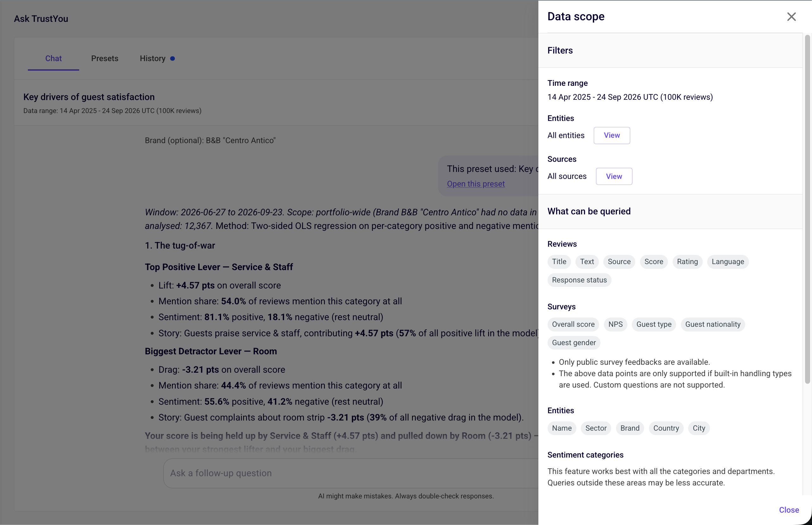Image resolution: width=812 pixels, height=525 pixels.
Task: View the list of all sources
Action: coord(614,176)
